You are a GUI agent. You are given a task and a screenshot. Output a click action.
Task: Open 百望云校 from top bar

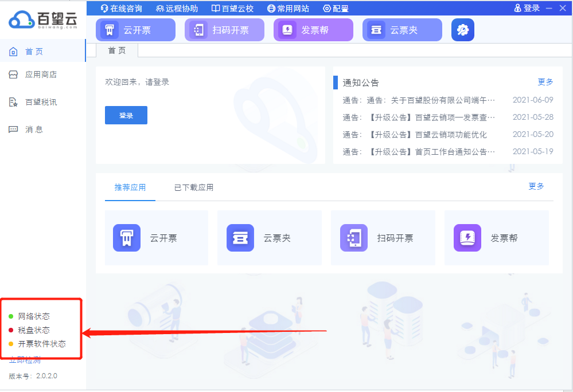(232, 9)
